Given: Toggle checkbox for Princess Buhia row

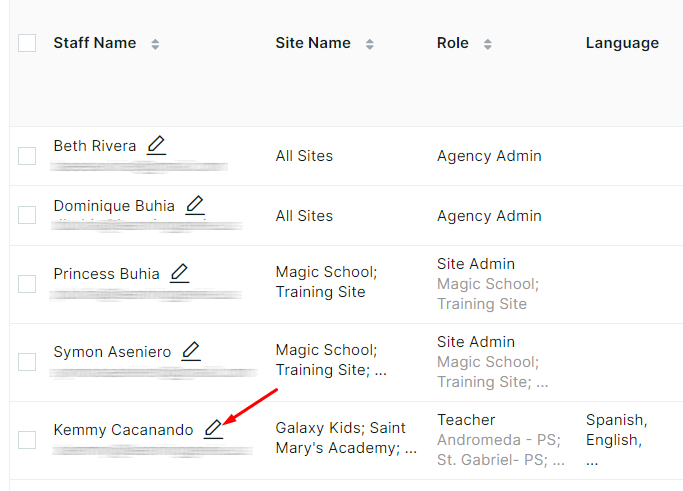Looking at the screenshot, I should [x=27, y=284].
